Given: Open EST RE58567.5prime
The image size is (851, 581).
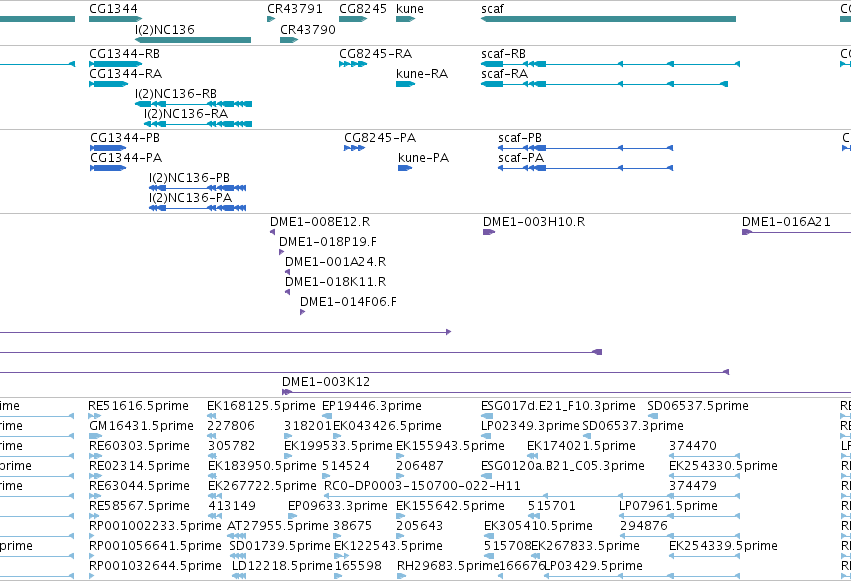Looking at the screenshot, I should [94, 516].
